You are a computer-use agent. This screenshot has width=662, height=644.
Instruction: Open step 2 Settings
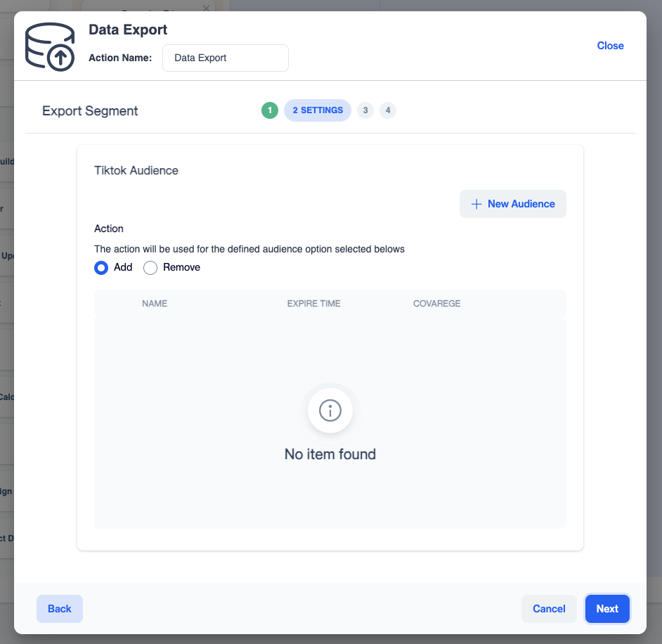[318, 110]
